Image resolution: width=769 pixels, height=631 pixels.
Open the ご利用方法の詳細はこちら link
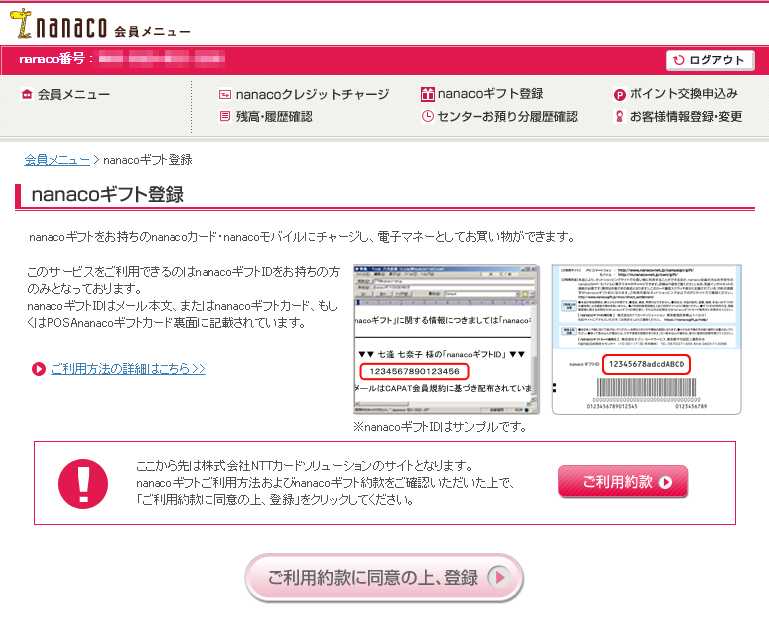(x=128, y=369)
